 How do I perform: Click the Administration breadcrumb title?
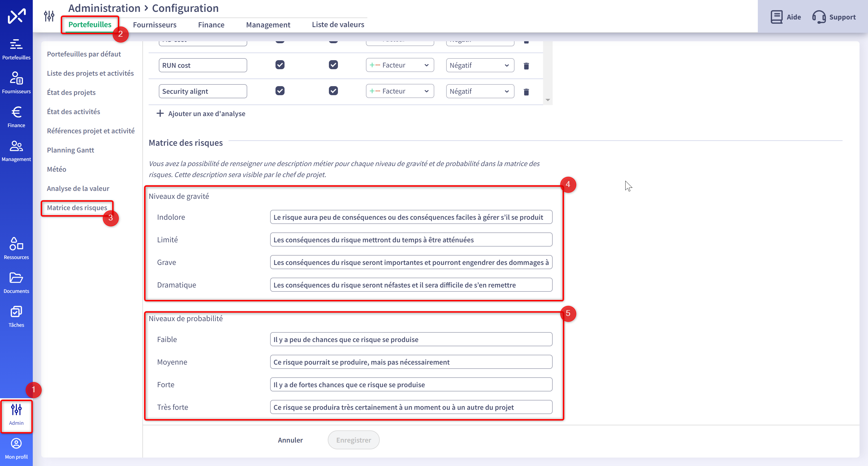pos(104,8)
